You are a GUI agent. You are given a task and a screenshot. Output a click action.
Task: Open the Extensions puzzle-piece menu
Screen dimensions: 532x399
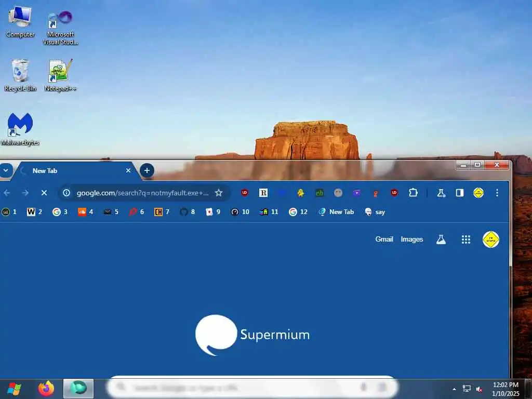(413, 193)
